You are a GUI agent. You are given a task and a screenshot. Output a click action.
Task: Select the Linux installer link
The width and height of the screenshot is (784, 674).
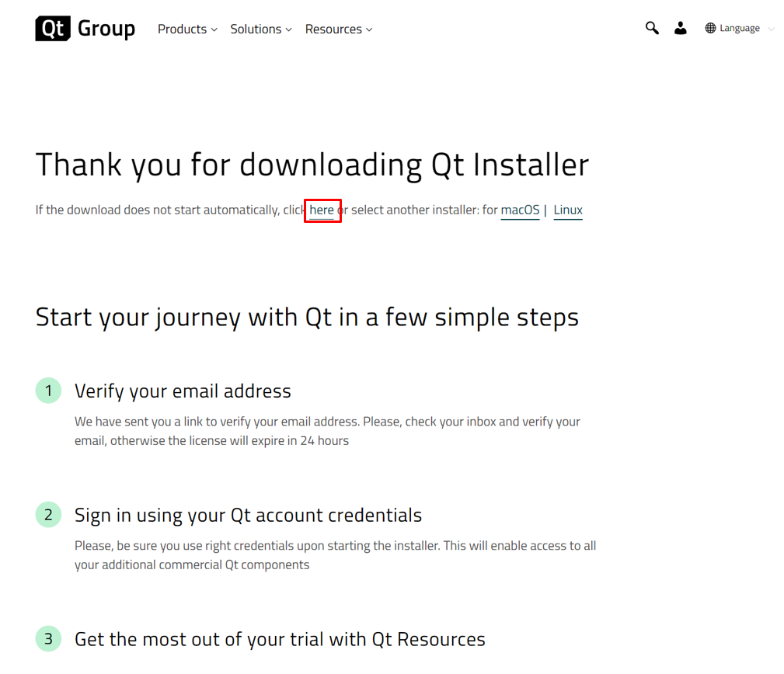coord(568,210)
